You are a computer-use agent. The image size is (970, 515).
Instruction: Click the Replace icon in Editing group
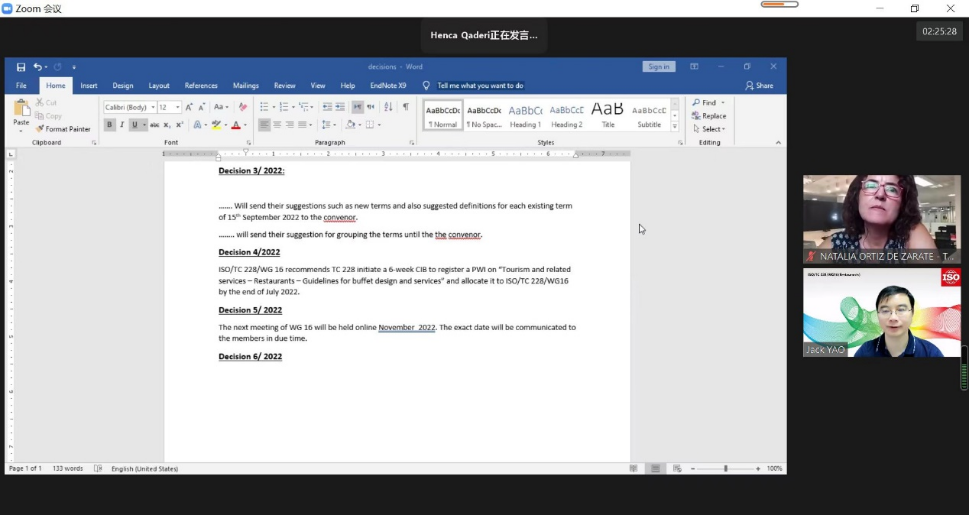click(x=709, y=116)
